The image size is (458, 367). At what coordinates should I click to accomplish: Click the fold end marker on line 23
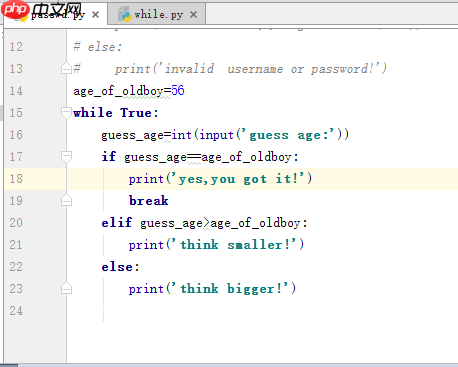pyautogui.click(x=66, y=288)
